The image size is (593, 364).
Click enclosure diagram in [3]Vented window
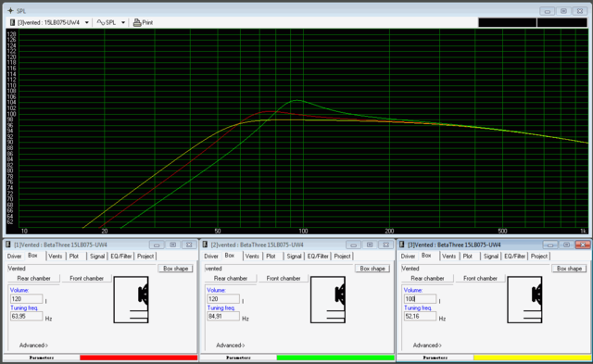pos(524,300)
